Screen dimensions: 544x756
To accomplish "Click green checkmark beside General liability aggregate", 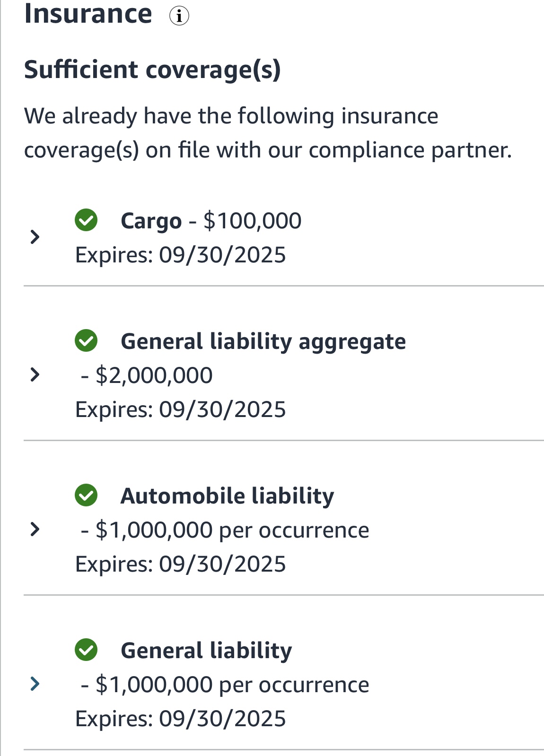I will pyautogui.click(x=86, y=340).
